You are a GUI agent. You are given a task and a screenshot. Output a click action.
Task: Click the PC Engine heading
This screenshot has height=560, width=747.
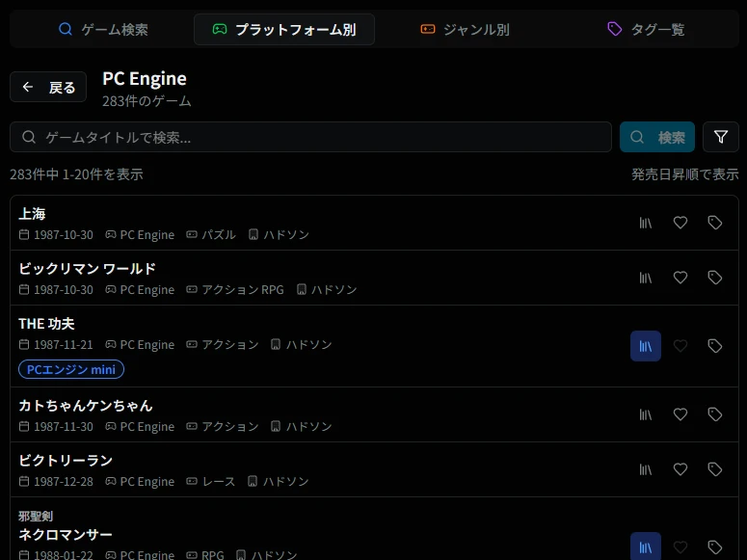tap(145, 79)
